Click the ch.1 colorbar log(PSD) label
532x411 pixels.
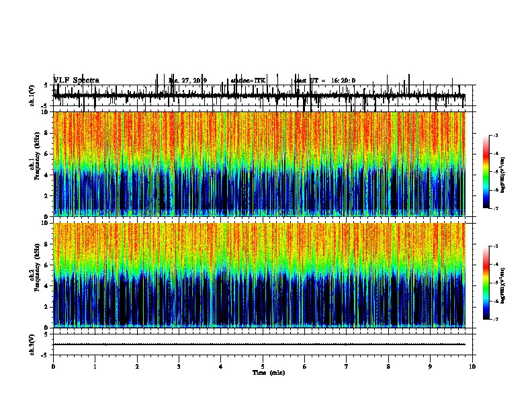(x=503, y=175)
